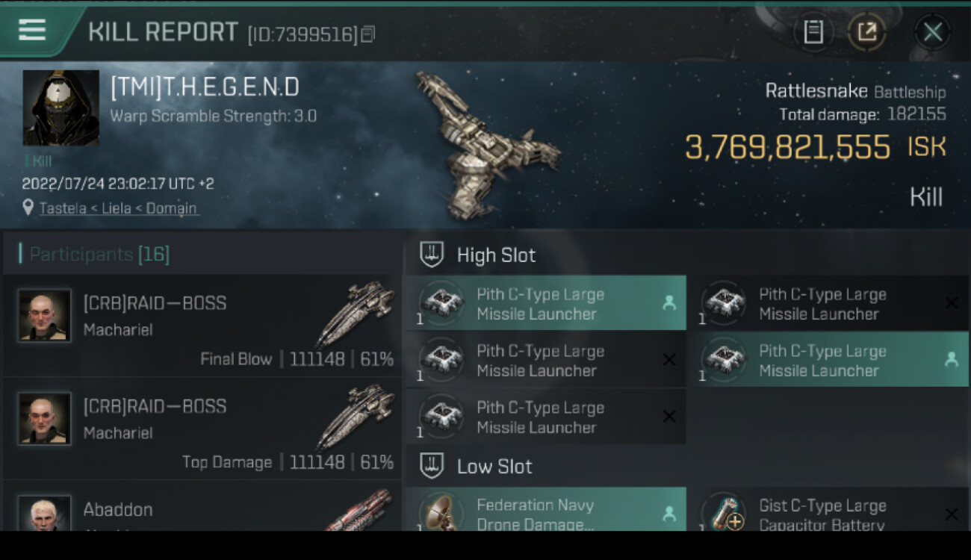971x560 pixels.
Task: Select RAID-BOSS Final Blow participant entry
Action: click(202, 326)
